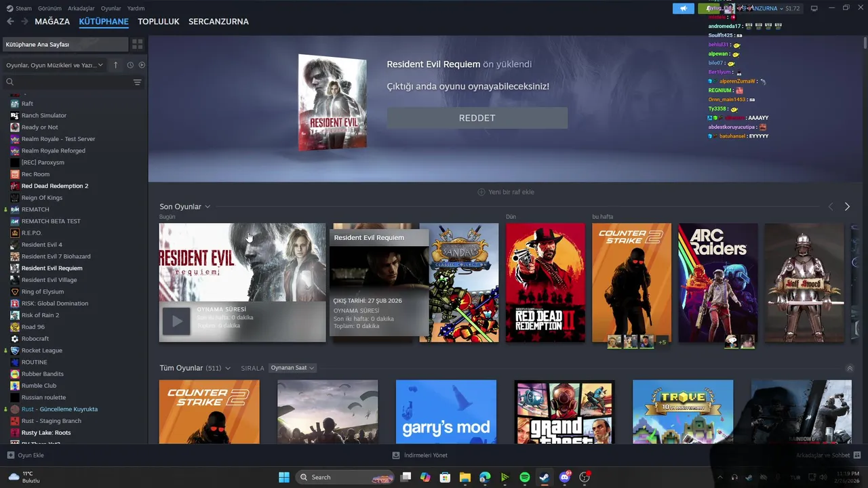Click the Windows taskbar Search box

346,477
